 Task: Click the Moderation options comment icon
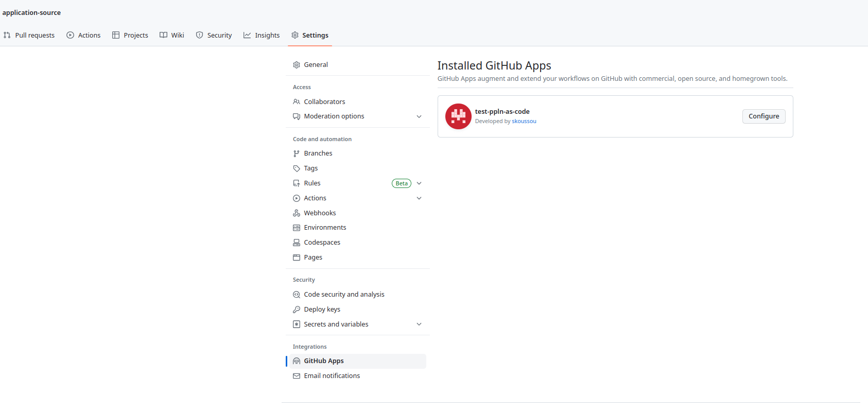point(297,116)
